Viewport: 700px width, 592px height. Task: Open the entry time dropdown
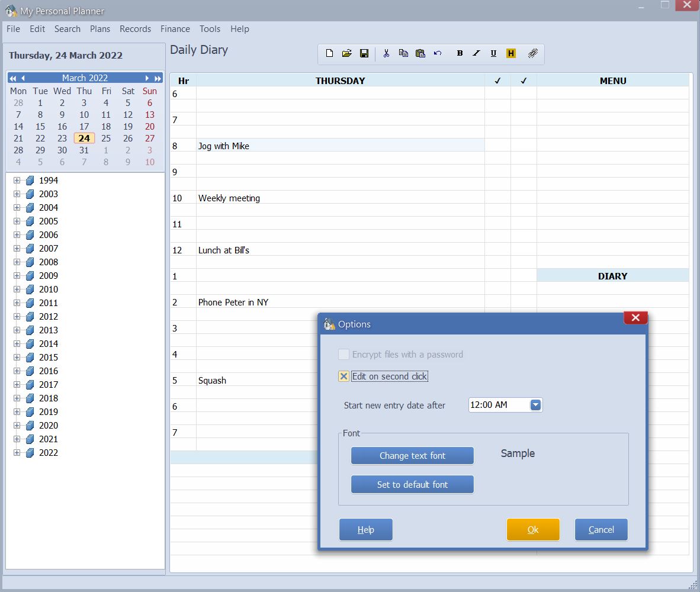coord(535,404)
